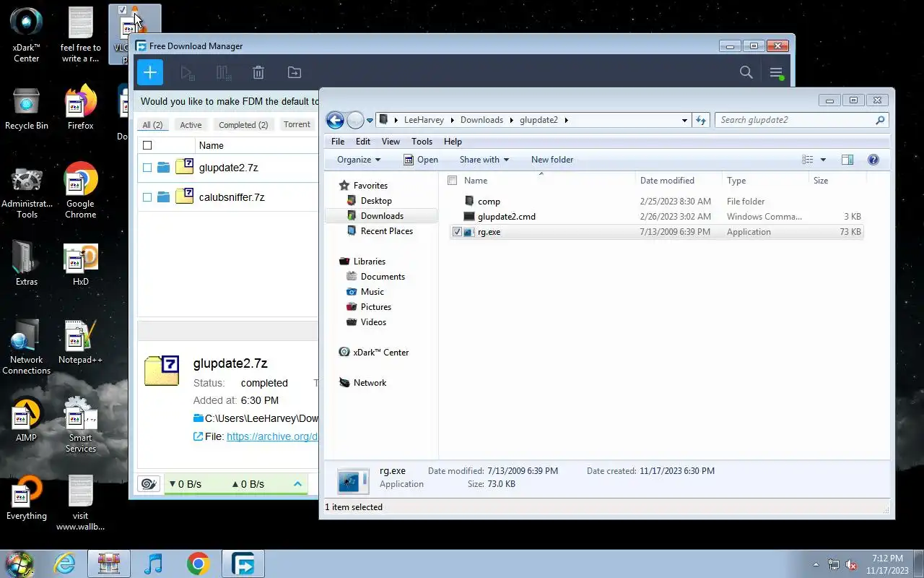Click the start download play icon in FDM

[187, 72]
